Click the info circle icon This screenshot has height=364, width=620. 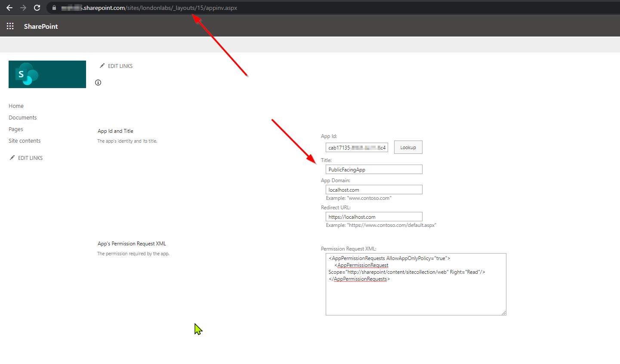tap(98, 83)
